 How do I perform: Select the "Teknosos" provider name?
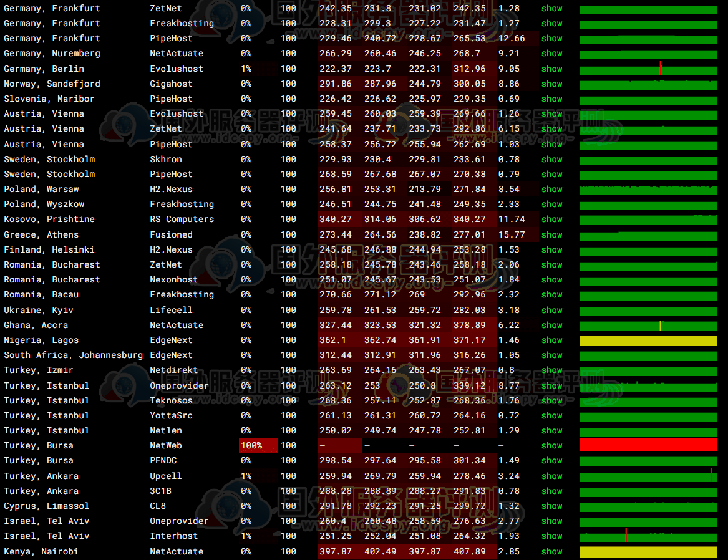pyautogui.click(x=171, y=400)
